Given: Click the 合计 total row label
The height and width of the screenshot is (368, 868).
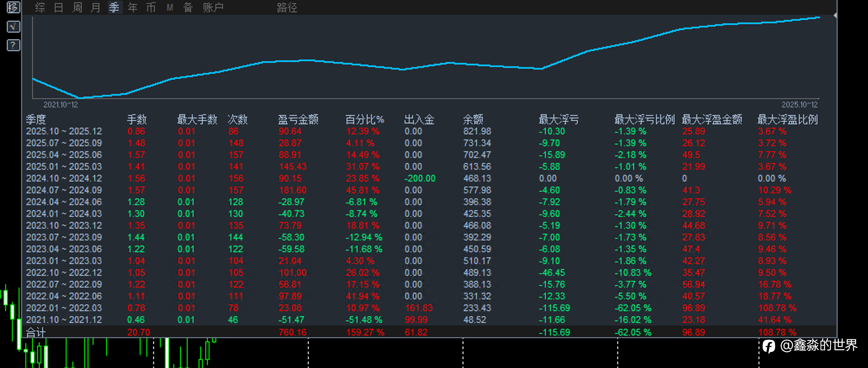Looking at the screenshot, I should [x=36, y=332].
